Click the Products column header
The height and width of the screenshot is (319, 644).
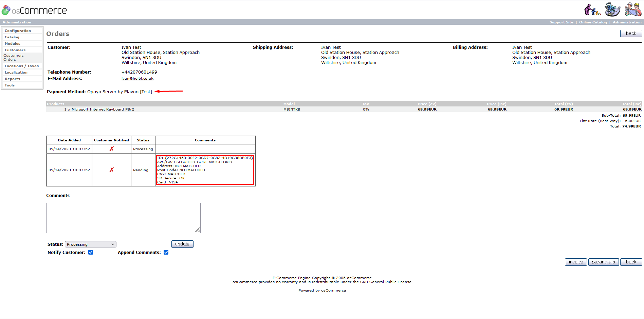pyautogui.click(x=55, y=104)
